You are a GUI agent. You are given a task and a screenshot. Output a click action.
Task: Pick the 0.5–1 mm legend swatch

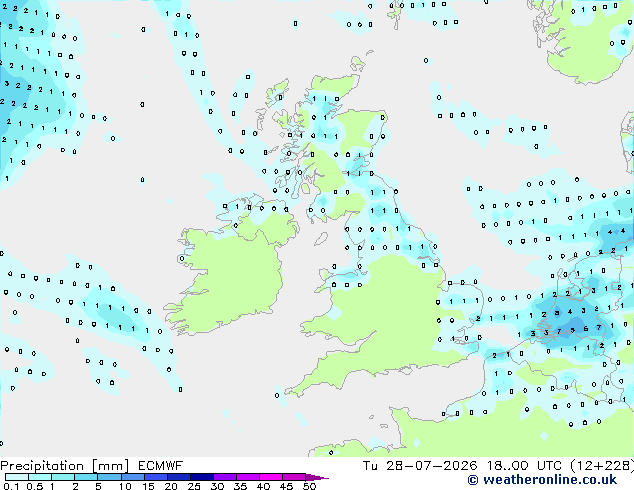click(x=40, y=477)
